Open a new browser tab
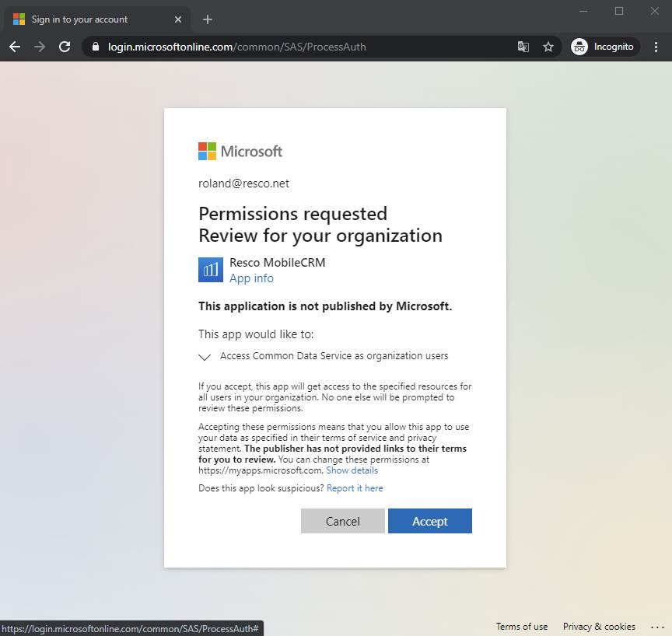 tap(208, 19)
